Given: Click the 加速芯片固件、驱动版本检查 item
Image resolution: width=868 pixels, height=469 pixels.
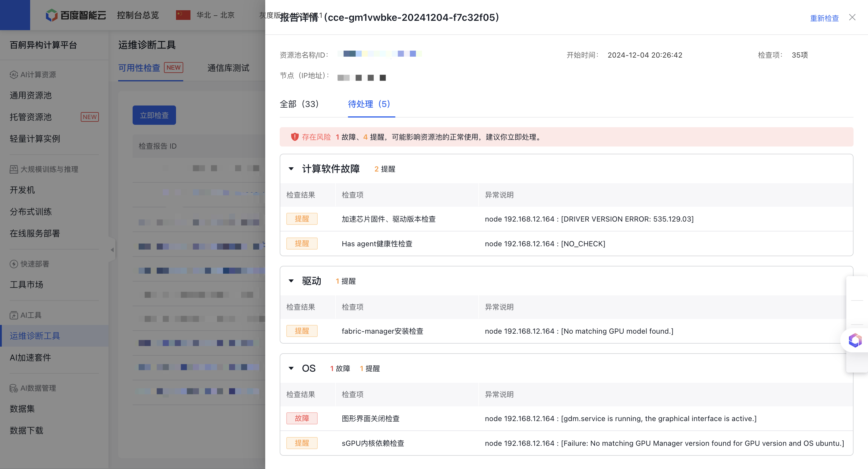Looking at the screenshot, I should [388, 219].
